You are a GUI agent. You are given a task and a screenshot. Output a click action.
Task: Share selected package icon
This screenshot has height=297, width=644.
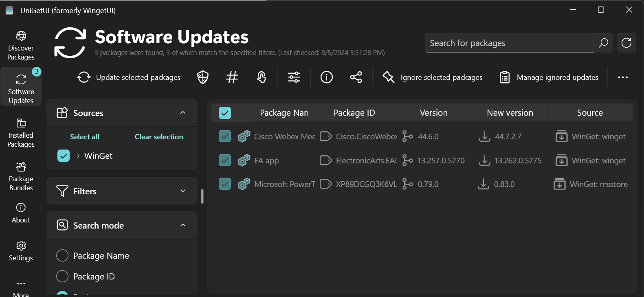[356, 77]
